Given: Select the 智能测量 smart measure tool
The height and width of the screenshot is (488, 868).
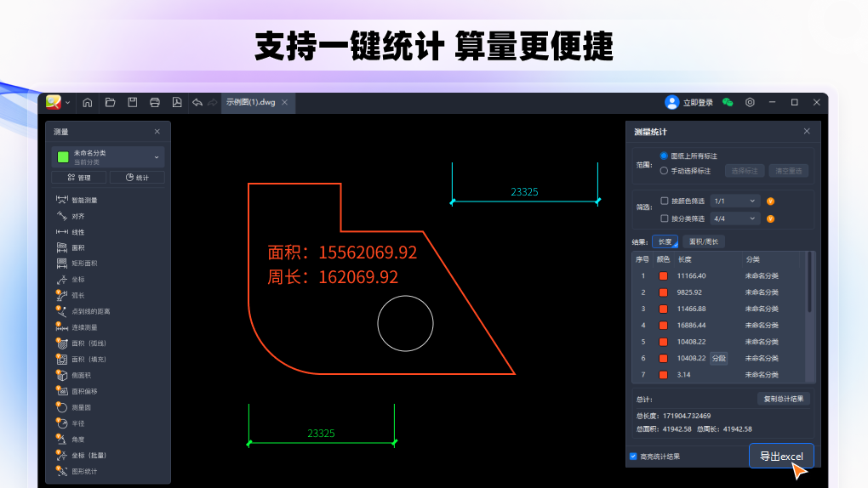Looking at the screenshot, I should coord(83,200).
